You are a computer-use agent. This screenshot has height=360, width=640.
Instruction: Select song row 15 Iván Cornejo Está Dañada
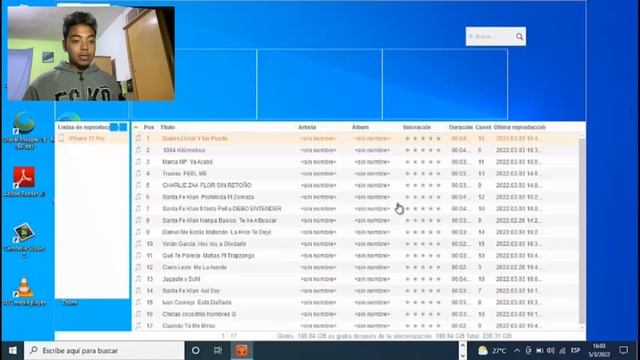[x=356, y=302]
